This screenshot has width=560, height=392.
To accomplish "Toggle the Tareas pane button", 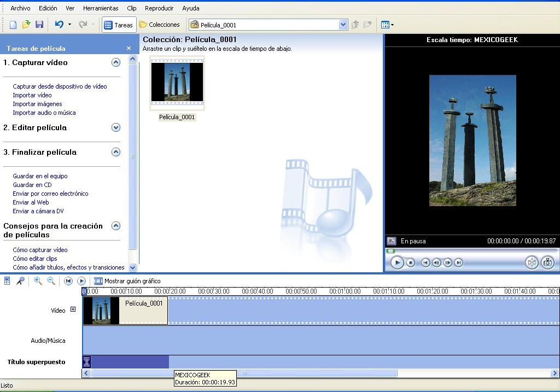I will [x=119, y=25].
